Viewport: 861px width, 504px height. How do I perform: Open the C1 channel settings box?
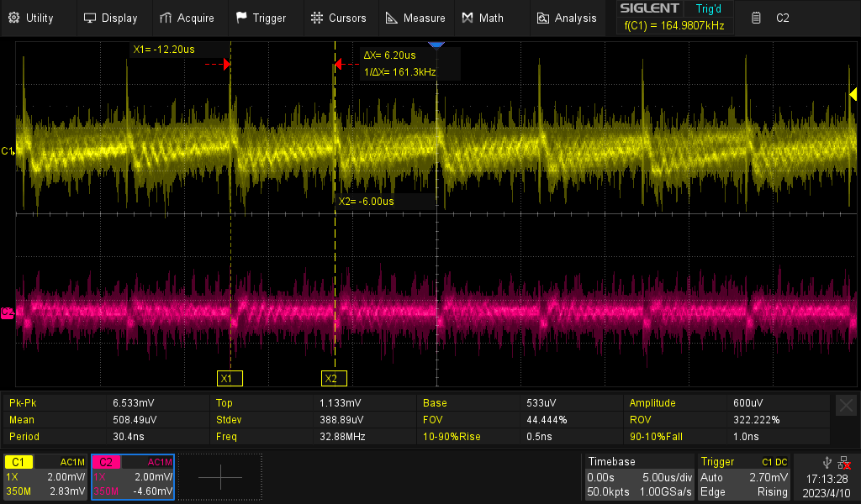coord(45,476)
